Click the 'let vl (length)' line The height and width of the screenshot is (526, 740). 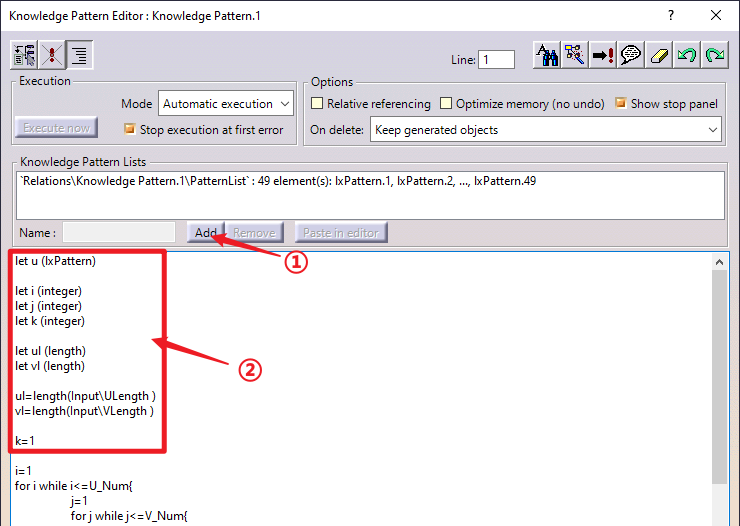click(x=50, y=366)
